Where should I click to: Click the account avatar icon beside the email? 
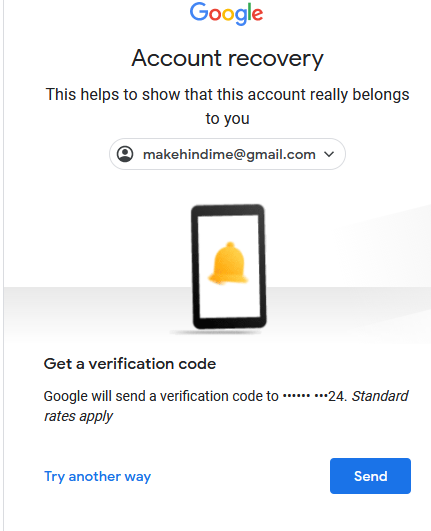click(125, 154)
